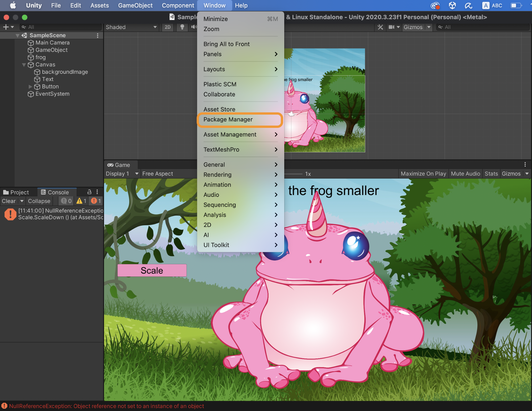
Task: Click the plus create icon in Hierarchy
Action: 6,27
